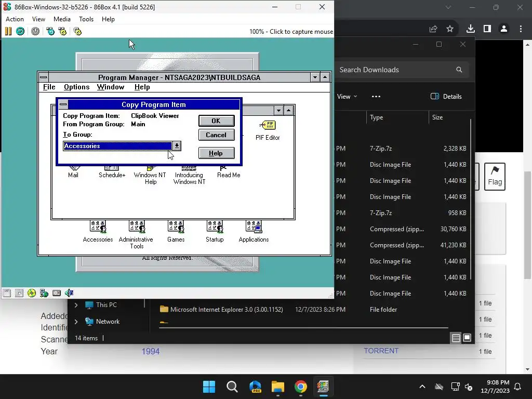
Task: Click the sound status bar icon
Action: (x=69, y=293)
